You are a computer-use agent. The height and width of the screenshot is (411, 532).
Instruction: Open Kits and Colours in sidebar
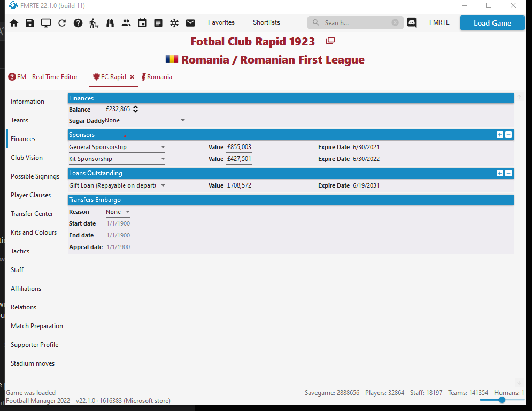[x=34, y=232]
